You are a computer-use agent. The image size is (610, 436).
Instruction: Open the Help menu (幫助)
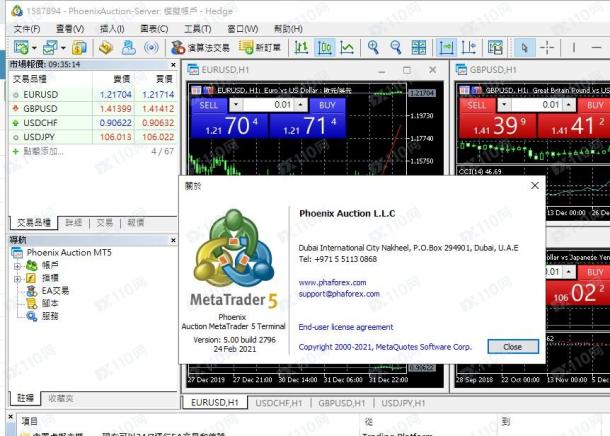tap(288, 29)
